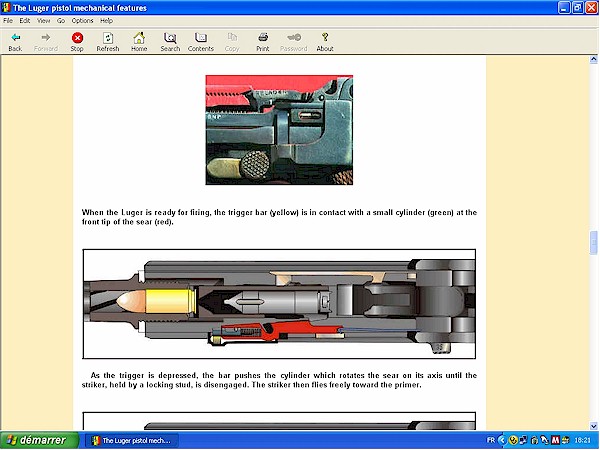The width and height of the screenshot is (600, 450).
Task: Stop loading with the red Stop icon
Action: pos(77,38)
